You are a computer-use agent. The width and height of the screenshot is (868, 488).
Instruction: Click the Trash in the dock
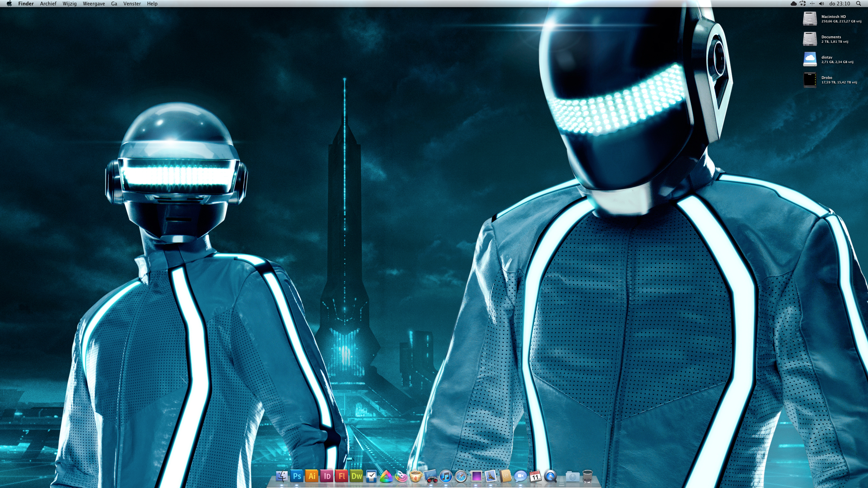pyautogui.click(x=588, y=476)
